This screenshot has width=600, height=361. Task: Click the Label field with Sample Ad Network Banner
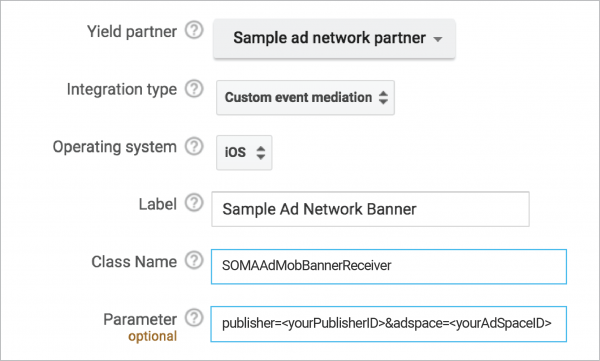tap(370, 209)
